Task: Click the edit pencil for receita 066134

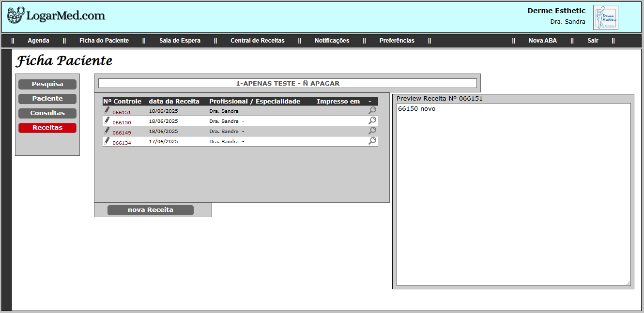Action: 107,141
